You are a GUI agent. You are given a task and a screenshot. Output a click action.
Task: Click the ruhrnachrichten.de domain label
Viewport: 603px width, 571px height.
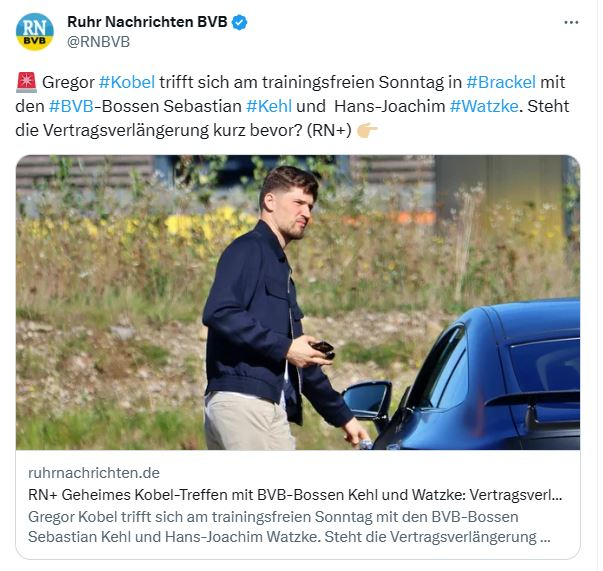click(94, 473)
